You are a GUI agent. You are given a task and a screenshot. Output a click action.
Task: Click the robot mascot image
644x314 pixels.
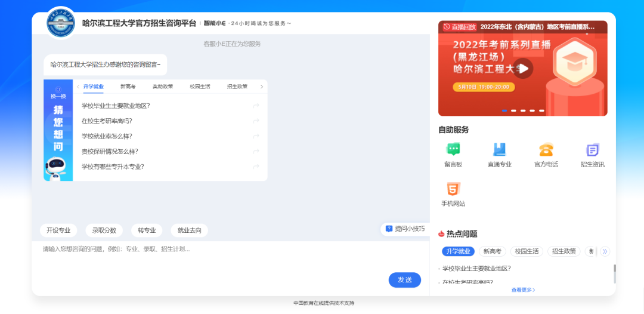pyautogui.click(x=55, y=168)
